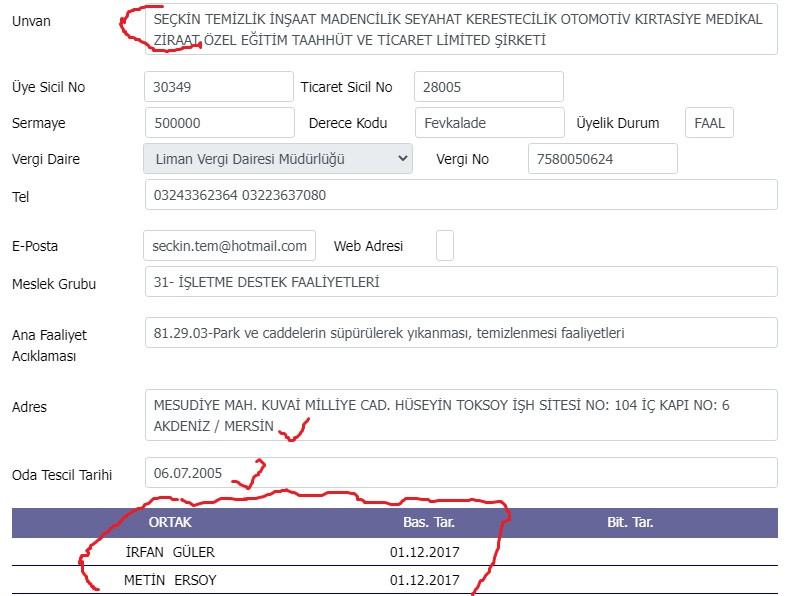Click the Sermaye field 500000

[220, 122]
